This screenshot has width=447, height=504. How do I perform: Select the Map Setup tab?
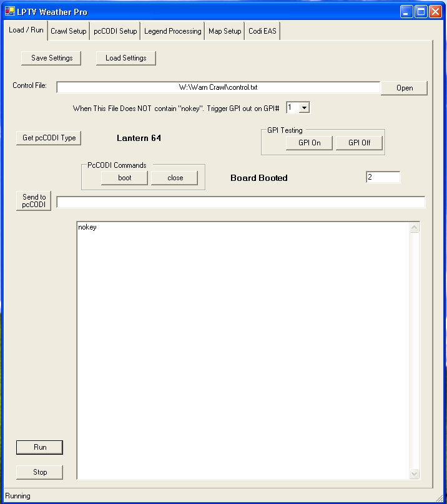coord(225,31)
